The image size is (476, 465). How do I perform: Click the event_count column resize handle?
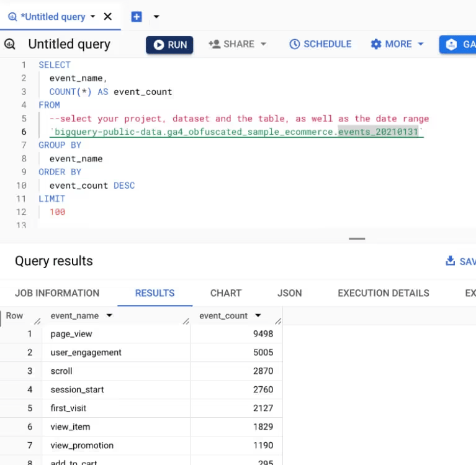coord(278,321)
